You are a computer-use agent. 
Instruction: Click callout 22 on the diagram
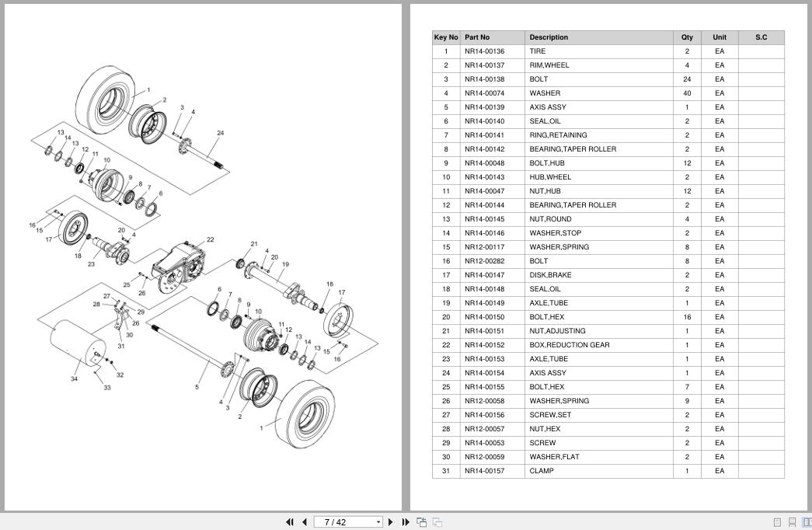211,239
